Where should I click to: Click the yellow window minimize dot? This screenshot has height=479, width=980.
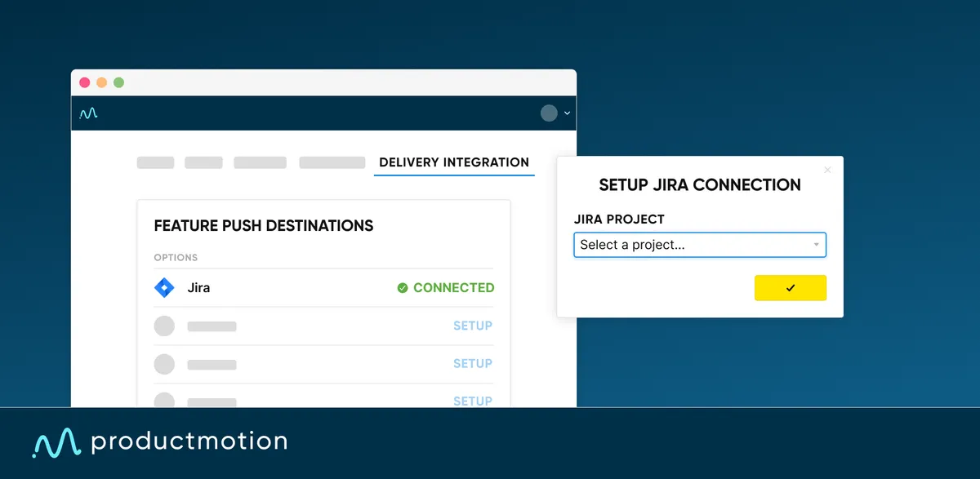101,82
